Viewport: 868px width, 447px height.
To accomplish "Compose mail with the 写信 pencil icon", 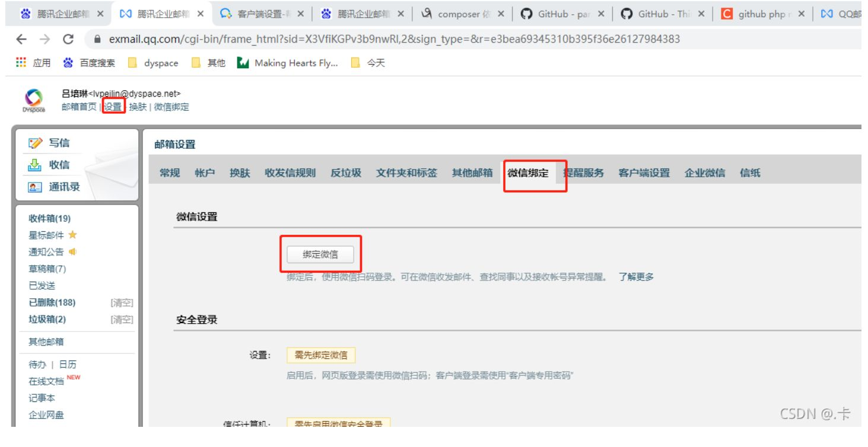I will click(x=36, y=143).
